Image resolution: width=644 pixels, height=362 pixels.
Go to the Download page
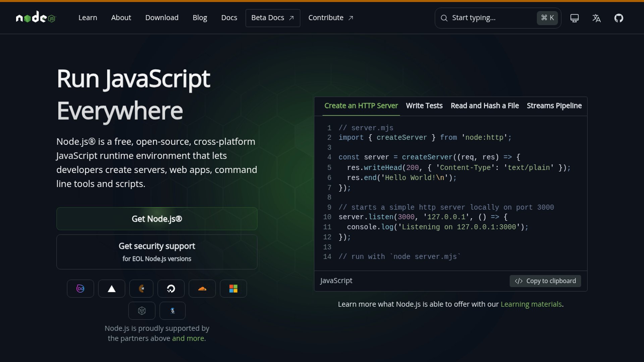(162, 18)
